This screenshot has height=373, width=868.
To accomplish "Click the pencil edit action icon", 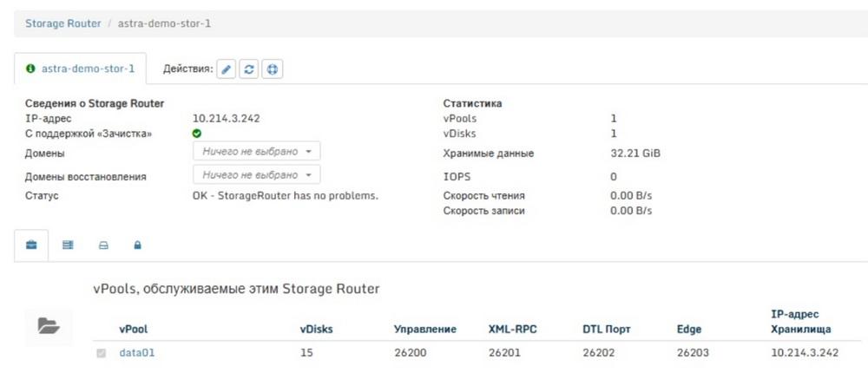I will [226, 69].
